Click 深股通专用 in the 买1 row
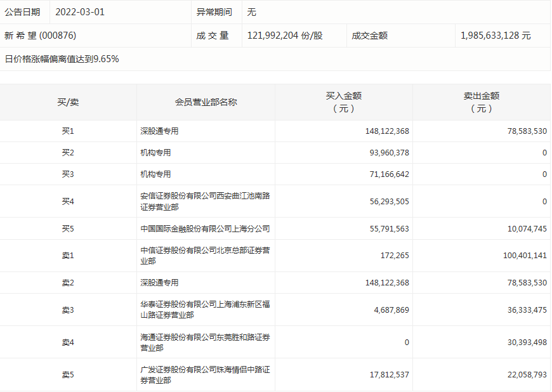This screenshot has width=552, height=392. (x=159, y=131)
